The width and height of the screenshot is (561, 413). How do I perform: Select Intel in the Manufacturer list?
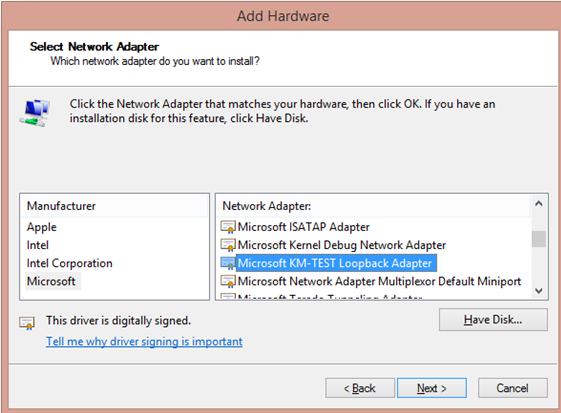click(x=38, y=245)
